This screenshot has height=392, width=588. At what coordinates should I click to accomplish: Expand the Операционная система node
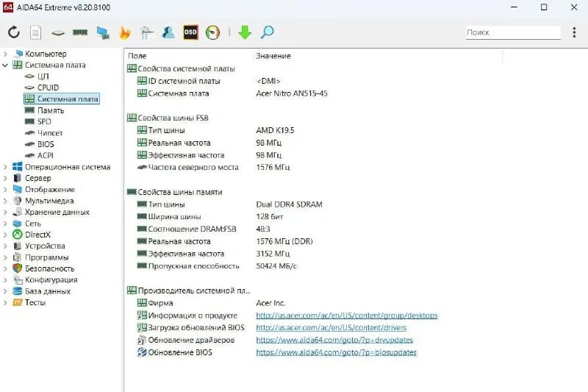pyautogui.click(x=5, y=167)
